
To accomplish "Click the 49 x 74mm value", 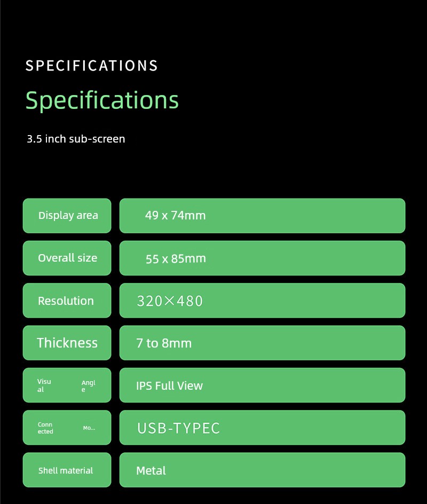I will tap(175, 216).
